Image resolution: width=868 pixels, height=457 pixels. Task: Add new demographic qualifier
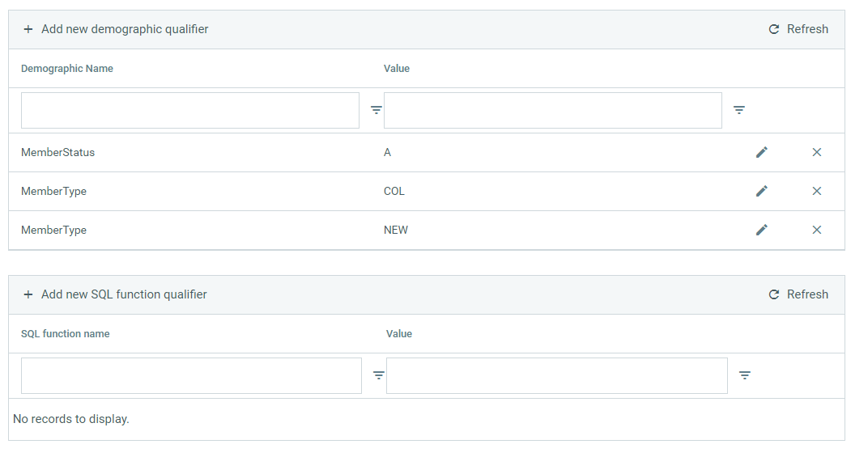(116, 29)
